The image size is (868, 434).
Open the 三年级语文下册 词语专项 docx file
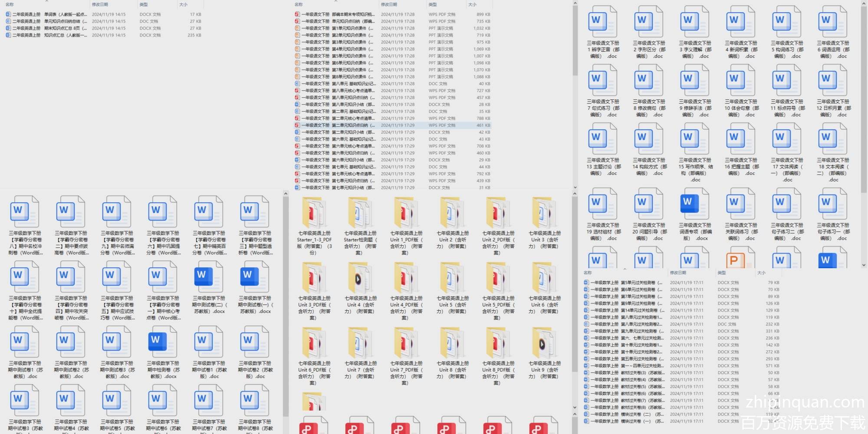pyautogui.click(x=694, y=204)
